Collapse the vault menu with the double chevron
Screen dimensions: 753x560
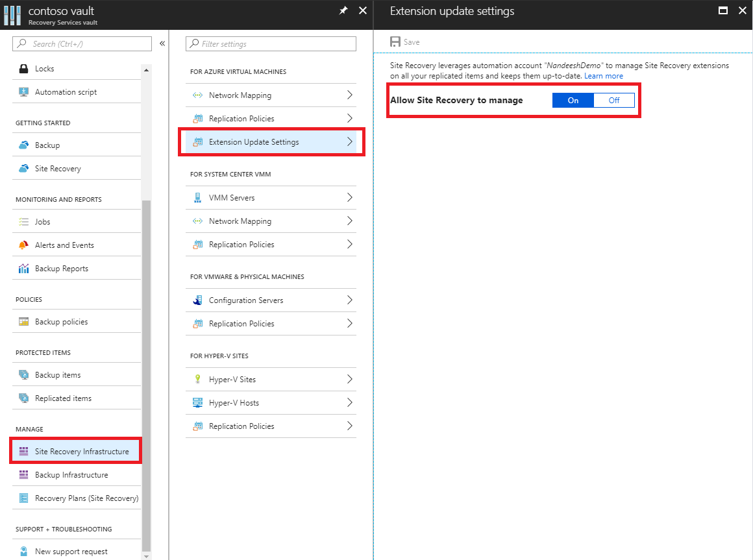pos(162,43)
